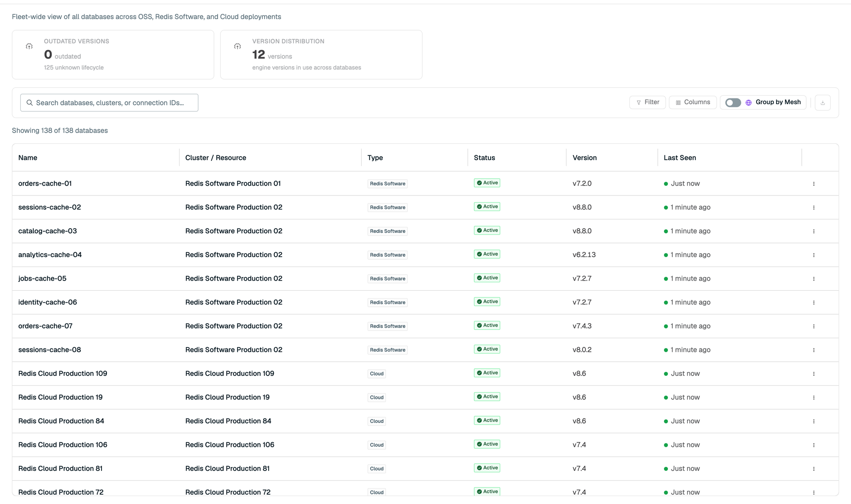This screenshot has width=851, height=504.
Task: Open row menu for Redis Cloud Production 109
Action: pos(814,374)
